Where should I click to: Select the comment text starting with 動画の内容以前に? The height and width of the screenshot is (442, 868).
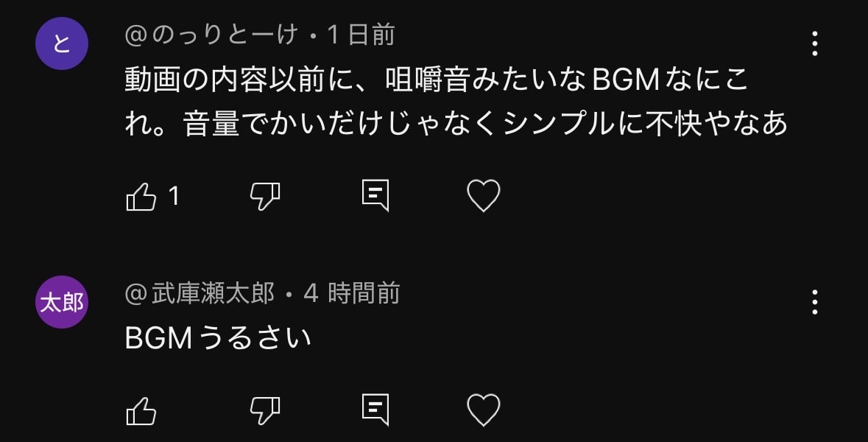(x=456, y=102)
